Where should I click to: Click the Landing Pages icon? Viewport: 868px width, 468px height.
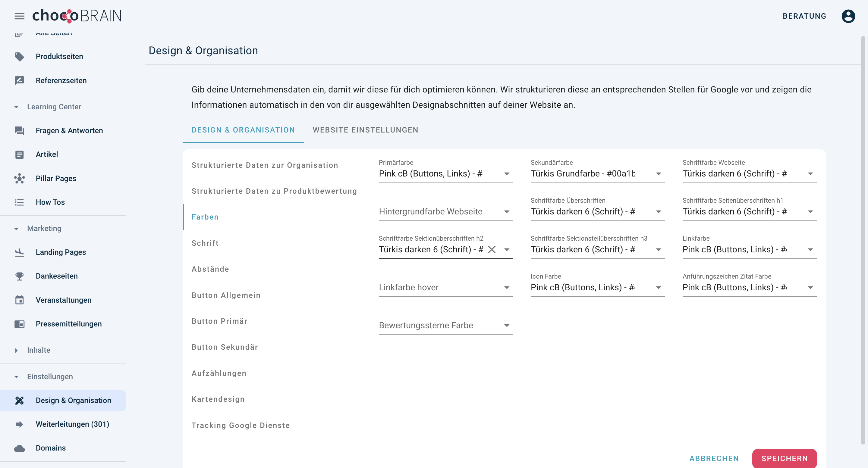click(x=20, y=252)
